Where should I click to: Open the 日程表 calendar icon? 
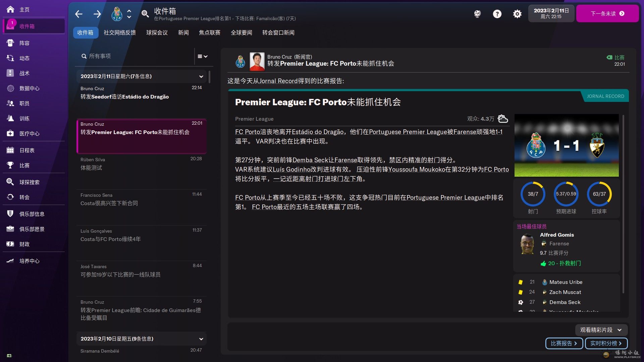click(x=10, y=150)
